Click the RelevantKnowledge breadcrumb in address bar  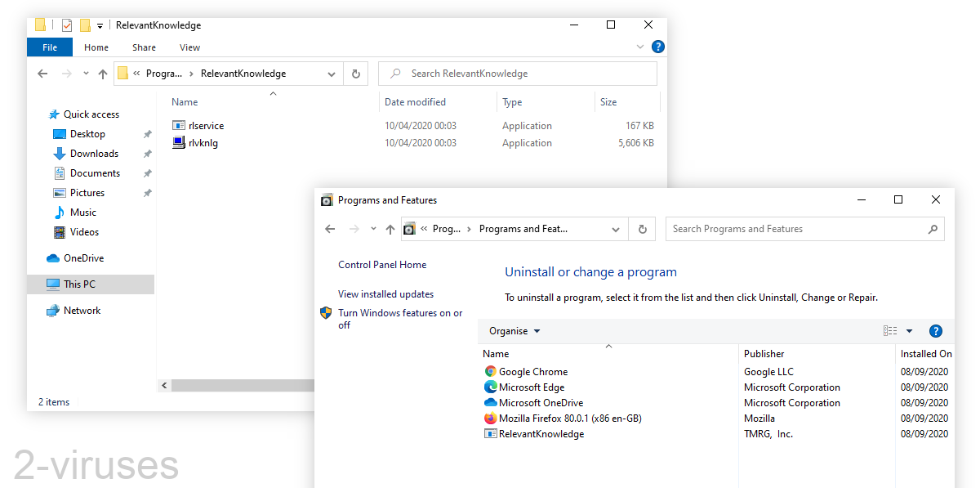point(243,74)
